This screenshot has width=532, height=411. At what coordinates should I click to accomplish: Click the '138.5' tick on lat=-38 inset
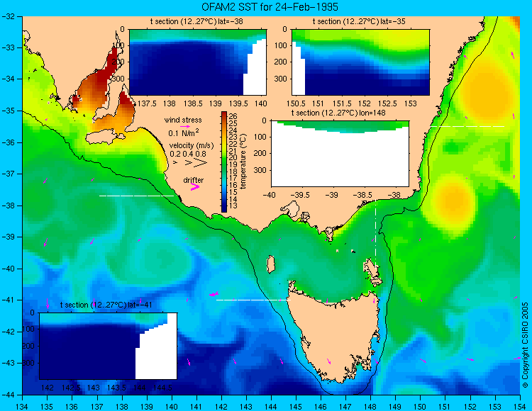tap(192, 103)
